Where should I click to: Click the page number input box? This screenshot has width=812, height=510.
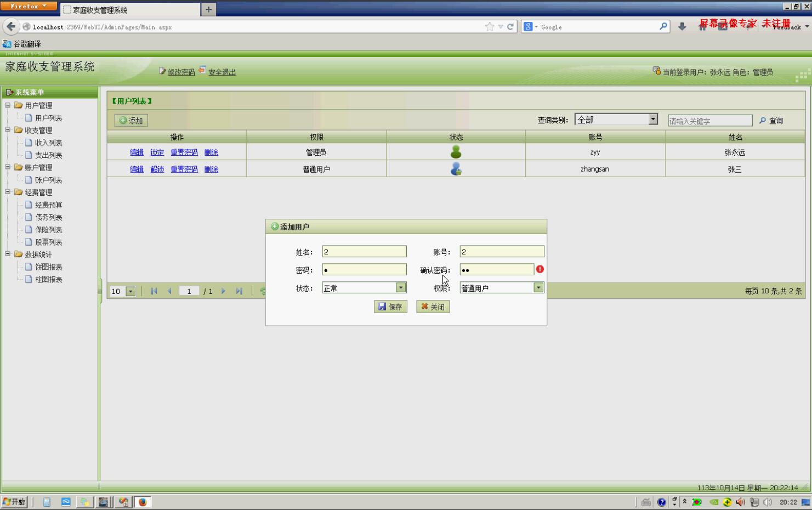pos(189,291)
